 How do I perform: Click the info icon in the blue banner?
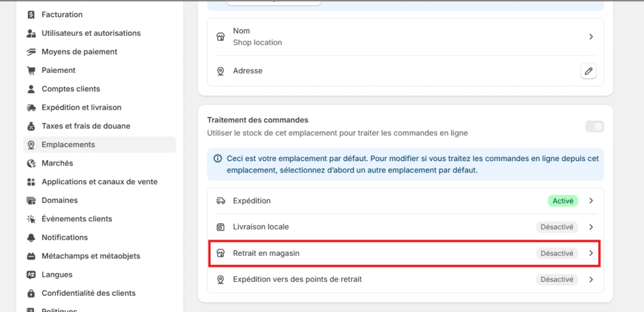(218, 159)
